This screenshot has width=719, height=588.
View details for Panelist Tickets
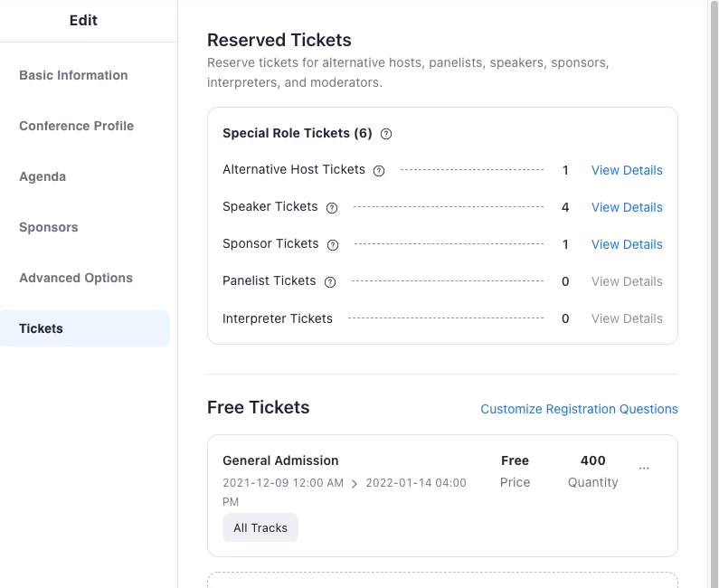[627, 281]
